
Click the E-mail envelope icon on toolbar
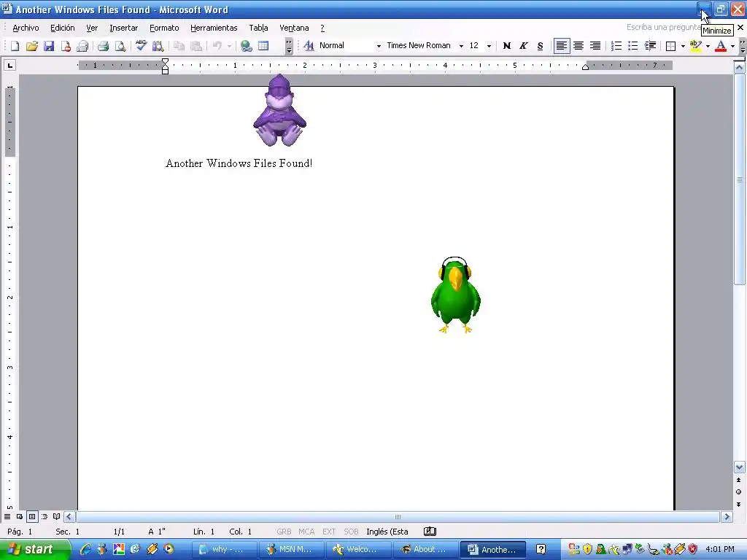coord(82,46)
